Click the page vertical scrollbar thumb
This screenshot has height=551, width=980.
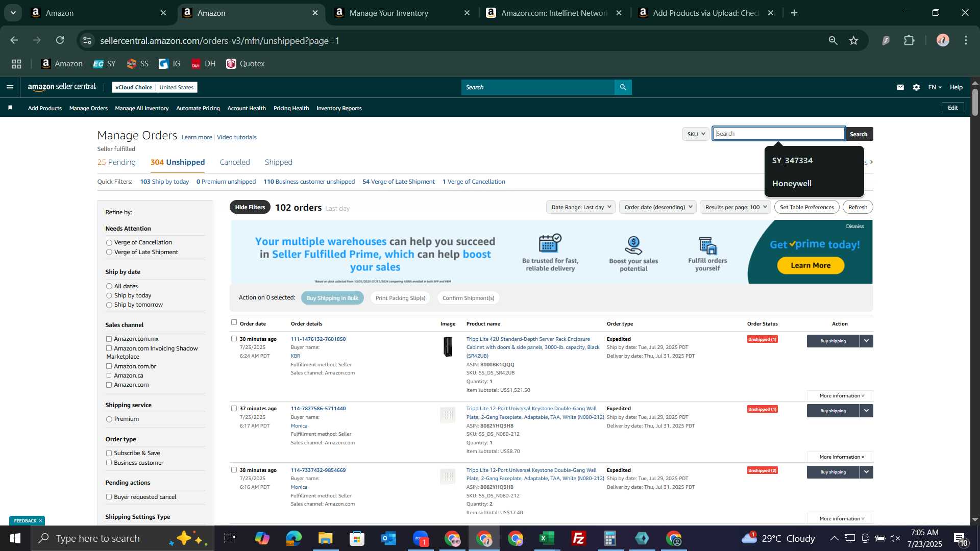tap(975, 102)
